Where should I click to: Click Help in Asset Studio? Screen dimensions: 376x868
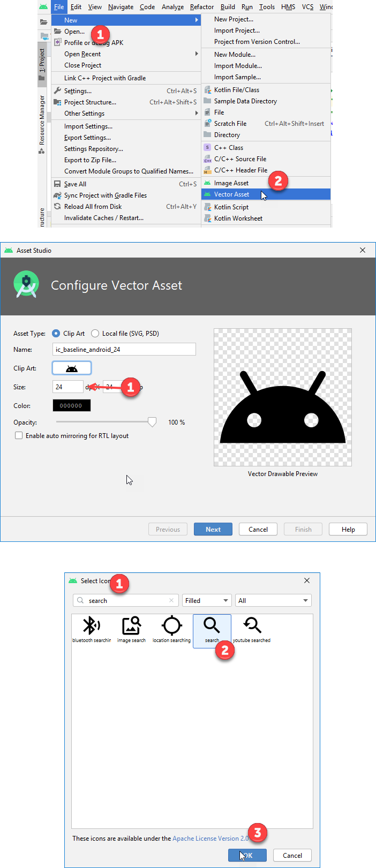348,529
